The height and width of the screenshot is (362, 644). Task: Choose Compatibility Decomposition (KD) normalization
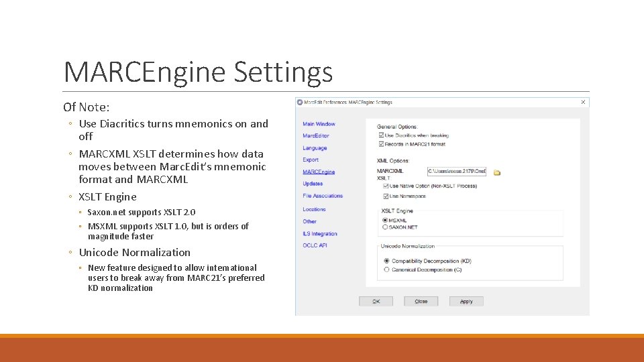pyautogui.click(x=386, y=261)
